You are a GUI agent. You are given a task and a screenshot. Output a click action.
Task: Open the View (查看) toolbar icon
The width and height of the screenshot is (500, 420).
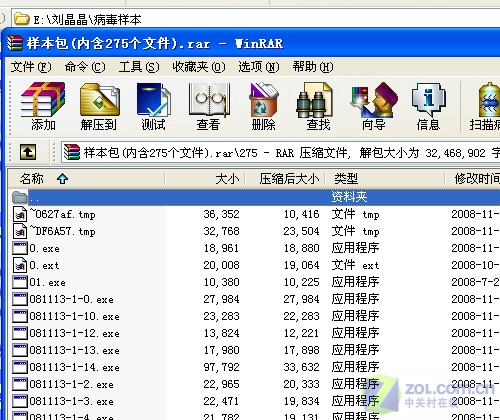[x=209, y=100]
